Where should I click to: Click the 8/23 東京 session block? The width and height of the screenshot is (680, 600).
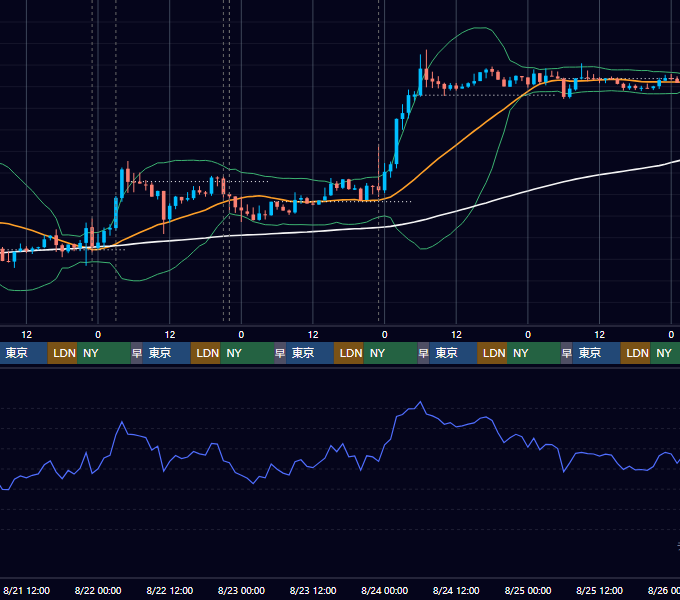(310, 353)
